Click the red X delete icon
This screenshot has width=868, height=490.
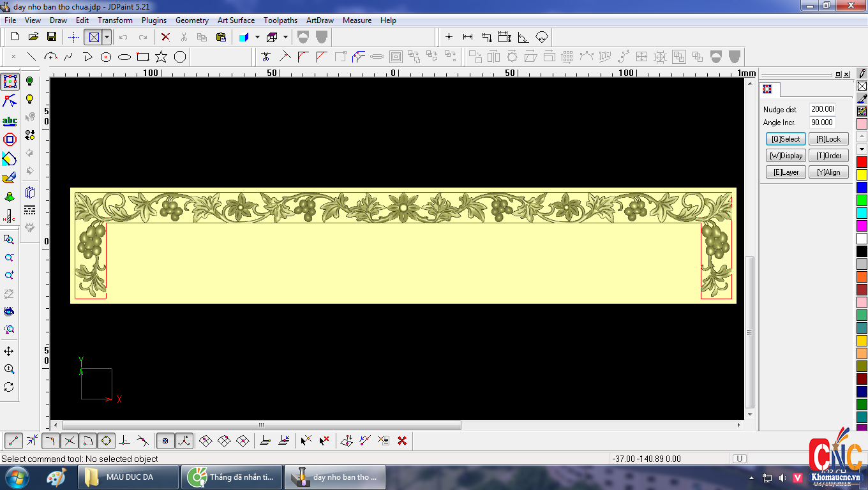point(165,37)
